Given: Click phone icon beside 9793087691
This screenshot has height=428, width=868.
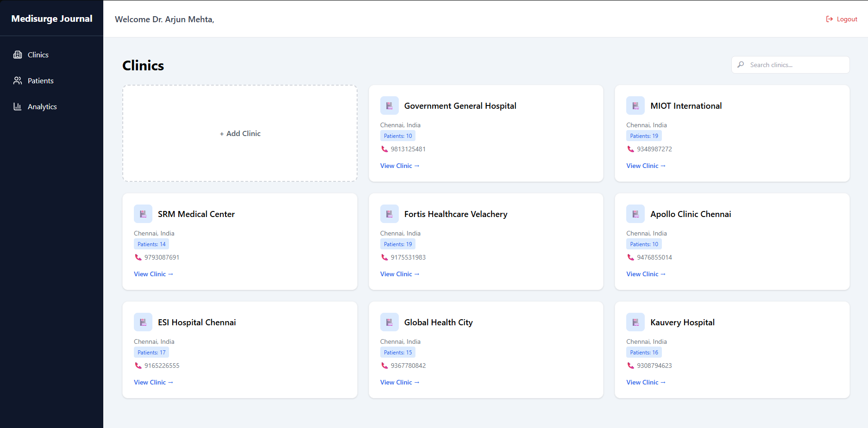Looking at the screenshot, I should point(138,257).
